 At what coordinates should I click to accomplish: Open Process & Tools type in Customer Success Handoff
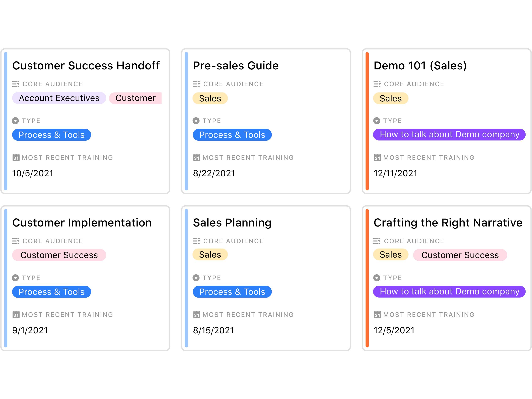52,135
